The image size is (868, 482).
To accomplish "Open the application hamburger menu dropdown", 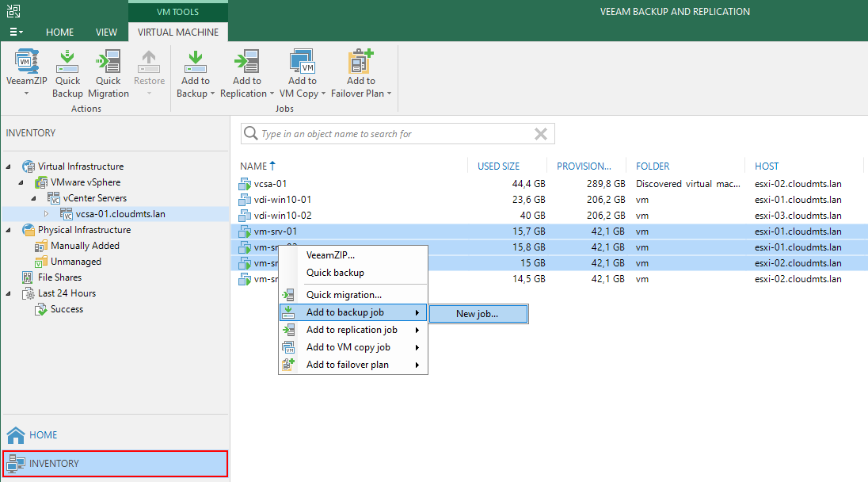I will (16, 33).
